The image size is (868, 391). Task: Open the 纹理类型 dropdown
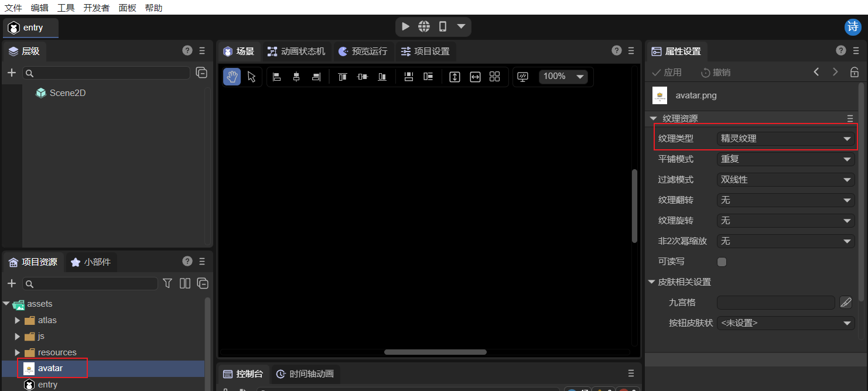(785, 139)
